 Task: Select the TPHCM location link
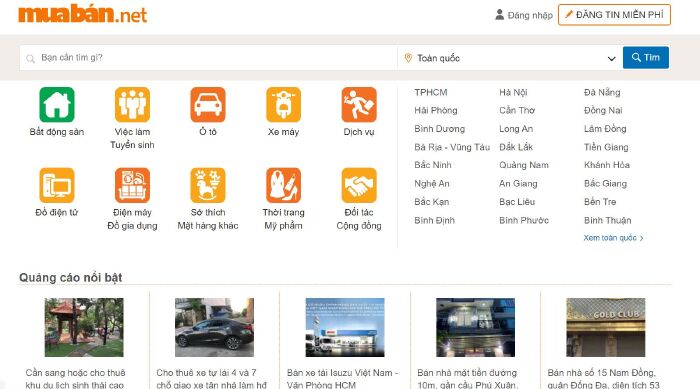430,92
